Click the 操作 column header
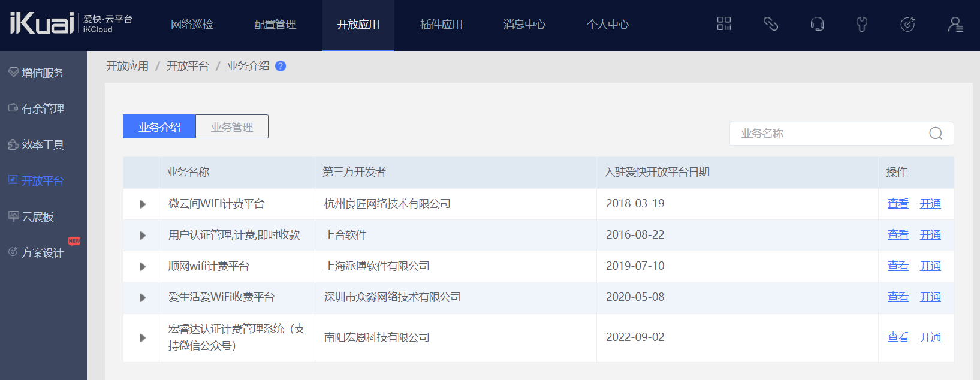This screenshot has width=980, height=380. click(x=897, y=172)
